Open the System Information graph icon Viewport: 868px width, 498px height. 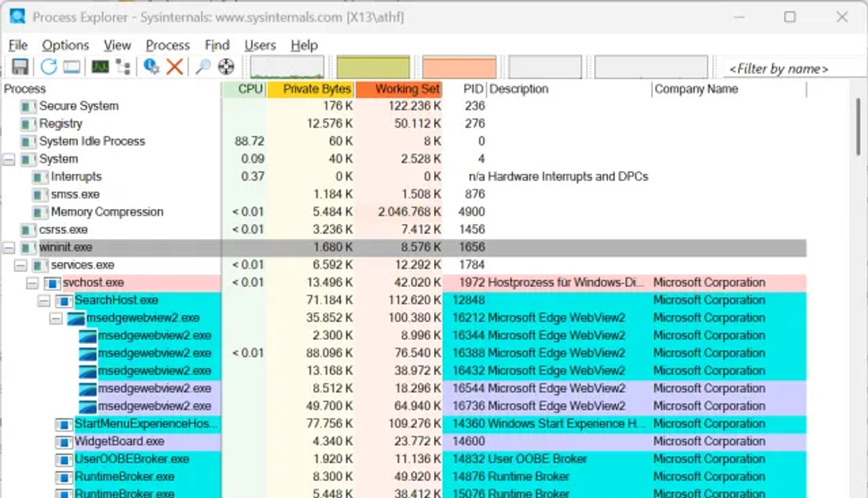pos(100,66)
